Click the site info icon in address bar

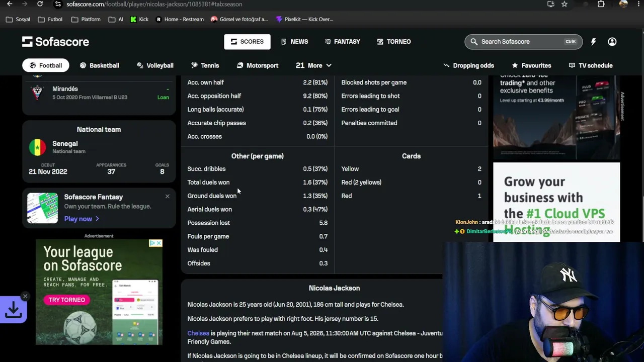58,4
